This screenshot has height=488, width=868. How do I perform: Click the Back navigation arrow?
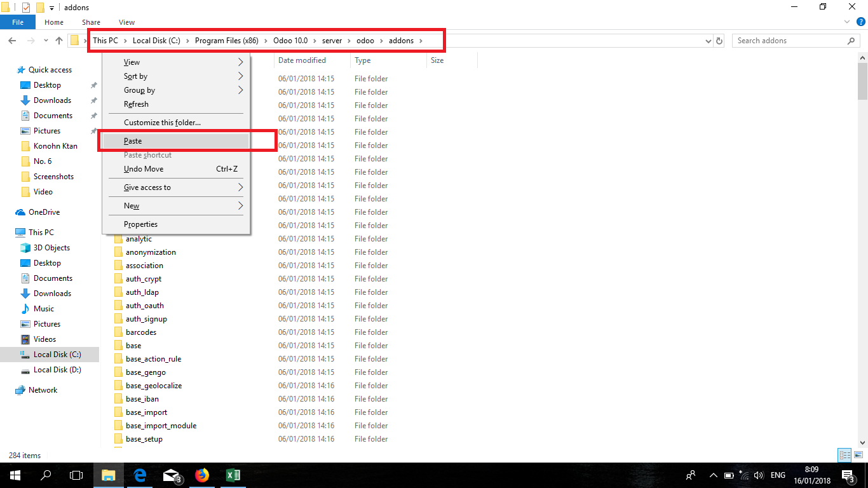pyautogui.click(x=12, y=41)
